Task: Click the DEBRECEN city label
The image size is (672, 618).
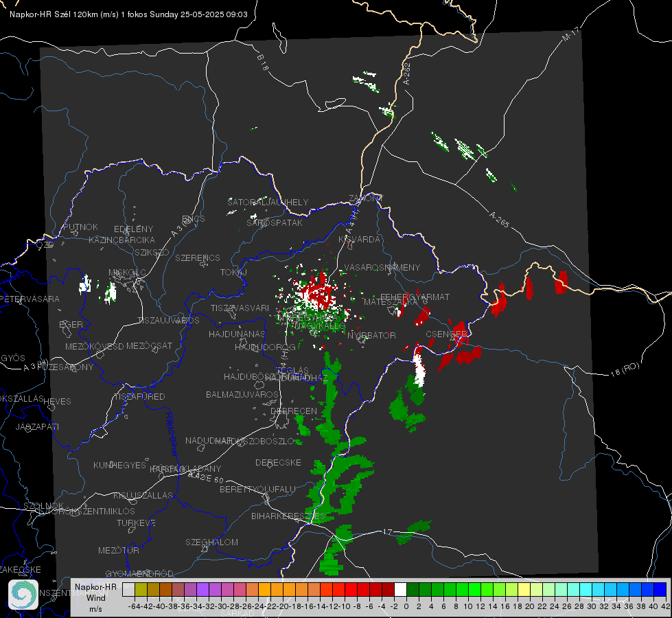Action: (x=294, y=411)
